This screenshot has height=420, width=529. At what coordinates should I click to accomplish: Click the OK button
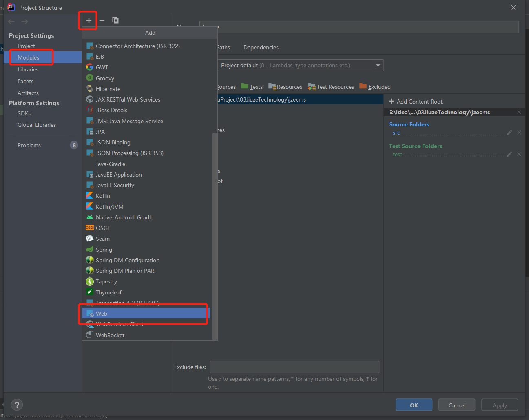414,405
